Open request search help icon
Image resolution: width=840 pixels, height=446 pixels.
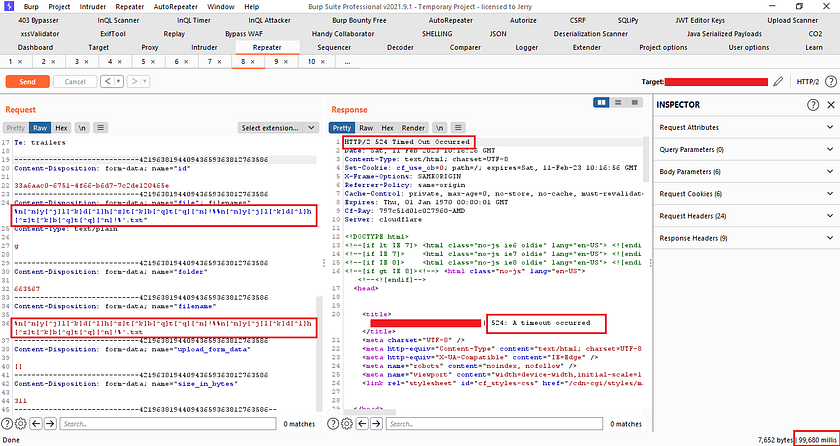click(8, 424)
